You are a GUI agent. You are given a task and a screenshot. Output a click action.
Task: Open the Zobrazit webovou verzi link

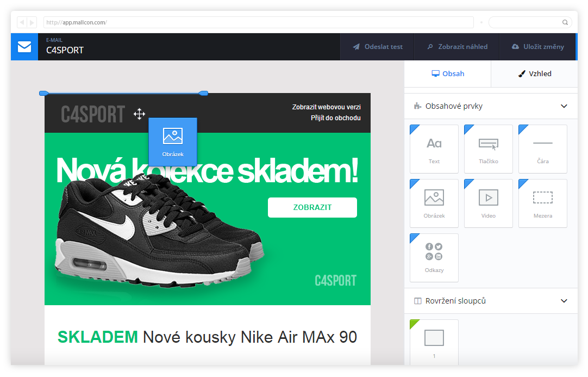point(326,107)
